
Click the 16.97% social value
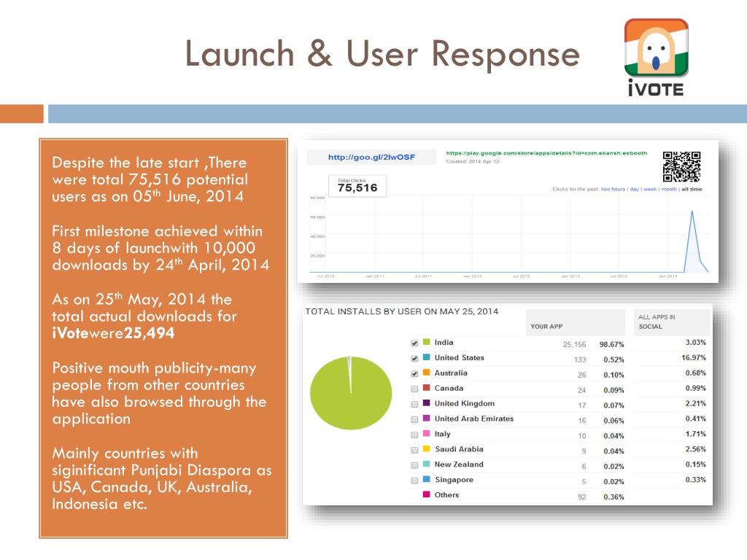[694, 357]
